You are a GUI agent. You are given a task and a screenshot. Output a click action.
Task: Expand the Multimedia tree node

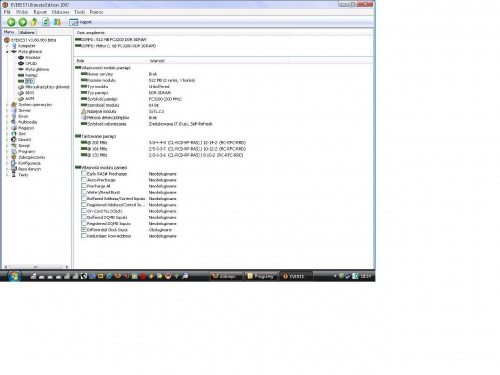[7, 122]
